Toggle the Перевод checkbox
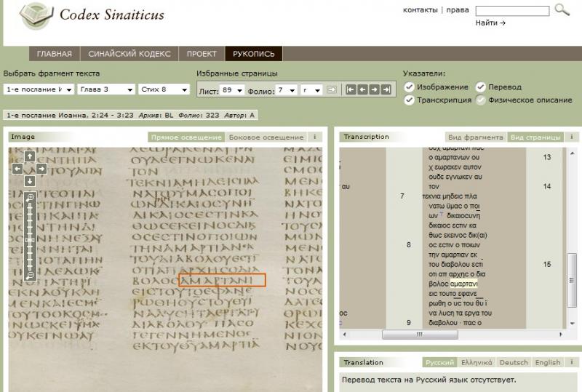The image size is (582, 392). pyautogui.click(x=481, y=87)
